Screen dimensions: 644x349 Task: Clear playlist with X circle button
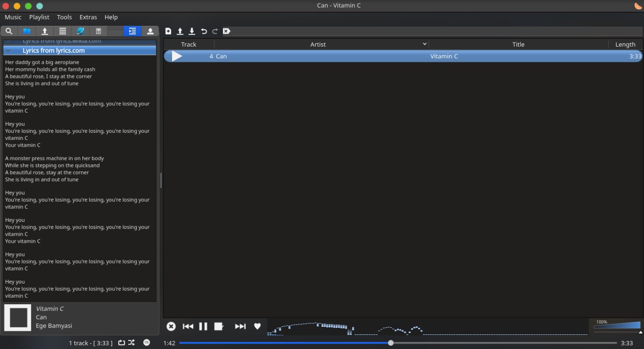click(171, 326)
